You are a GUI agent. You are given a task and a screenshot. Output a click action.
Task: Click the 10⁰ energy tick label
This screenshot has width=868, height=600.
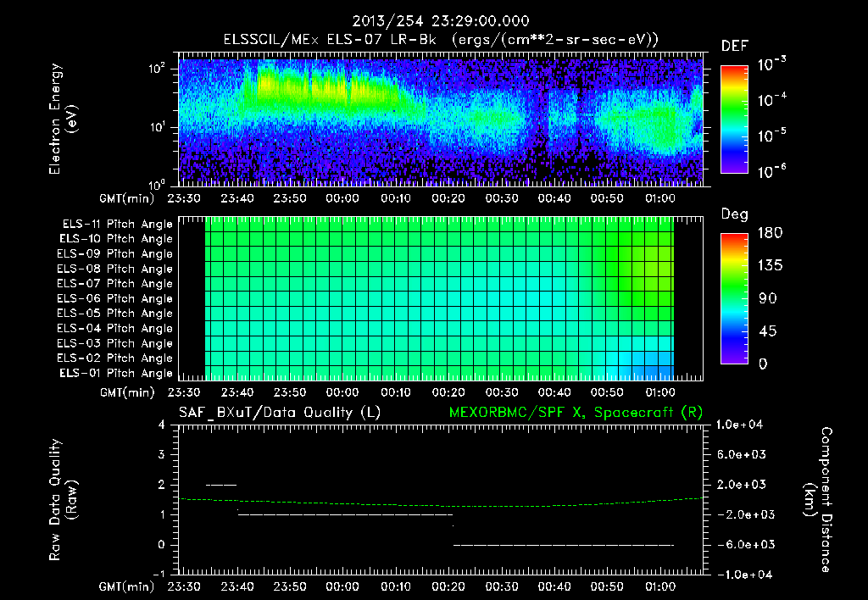tap(157, 184)
